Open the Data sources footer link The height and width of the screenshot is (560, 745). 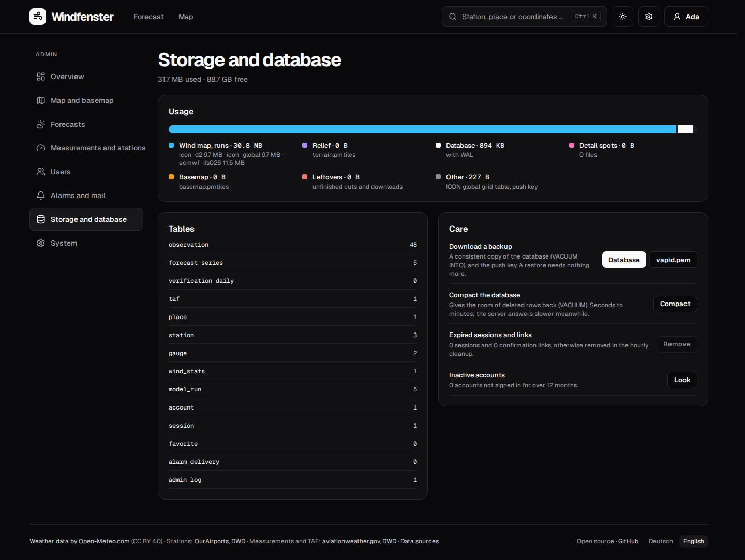pyautogui.click(x=420, y=541)
